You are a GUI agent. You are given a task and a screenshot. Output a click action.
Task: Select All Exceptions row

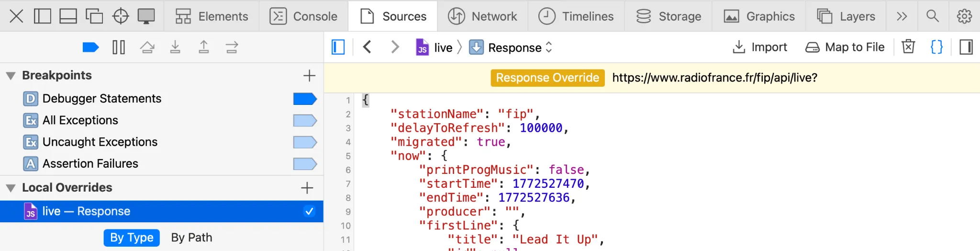tap(162, 120)
